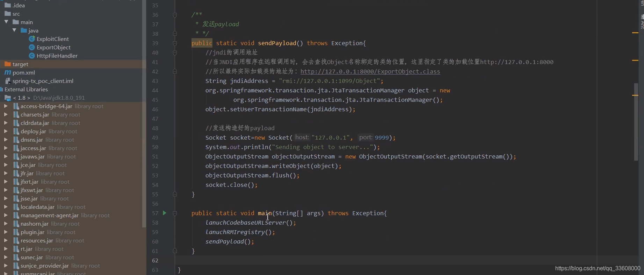Click the Maven icon next to pom.xml

(7, 72)
